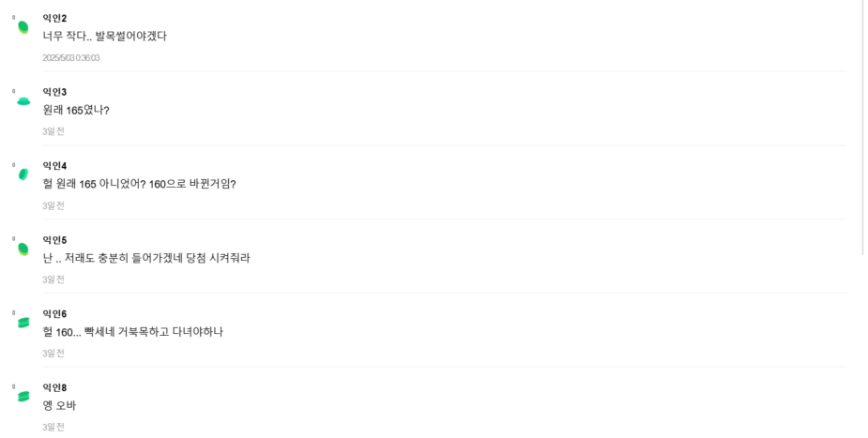Click the commenter name 익인8

[x=54, y=387]
